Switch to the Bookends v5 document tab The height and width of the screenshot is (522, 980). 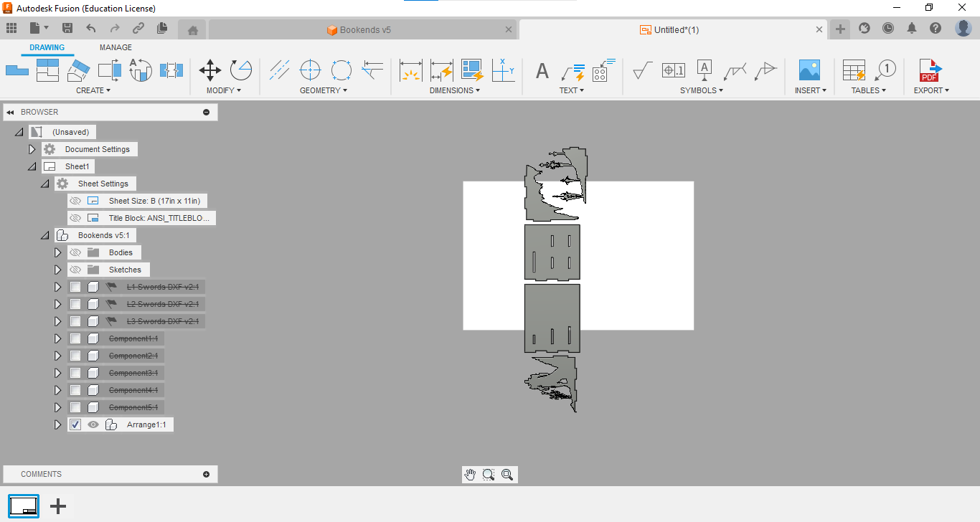coord(365,30)
